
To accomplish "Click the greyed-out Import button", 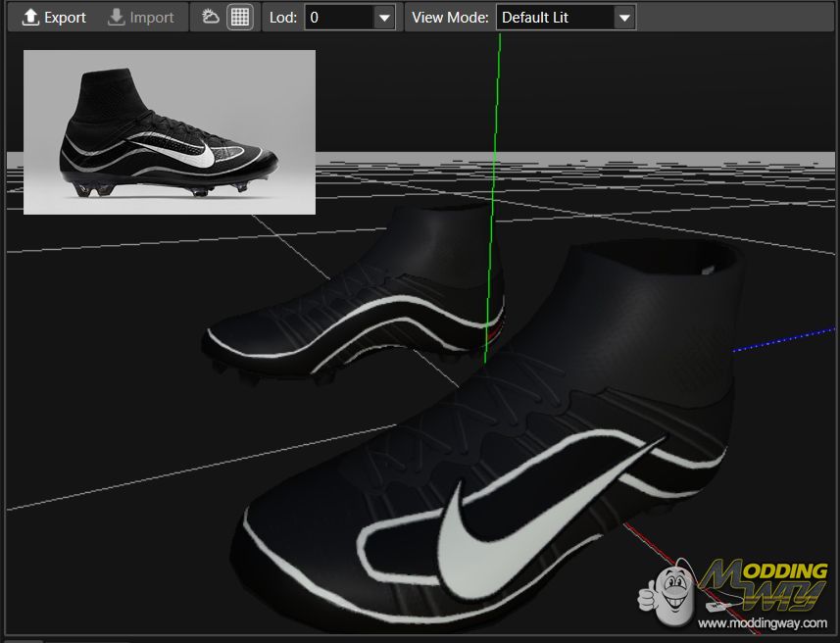I will [x=141, y=18].
